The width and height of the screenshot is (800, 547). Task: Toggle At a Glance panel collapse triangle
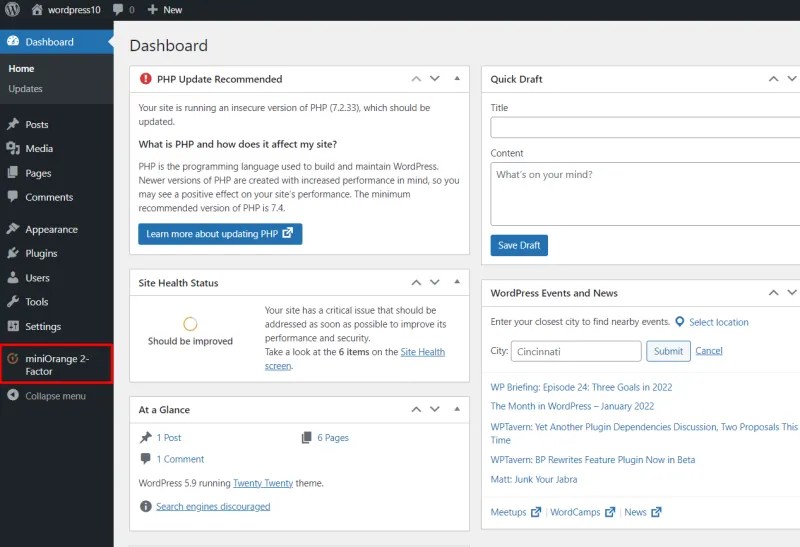pos(457,409)
